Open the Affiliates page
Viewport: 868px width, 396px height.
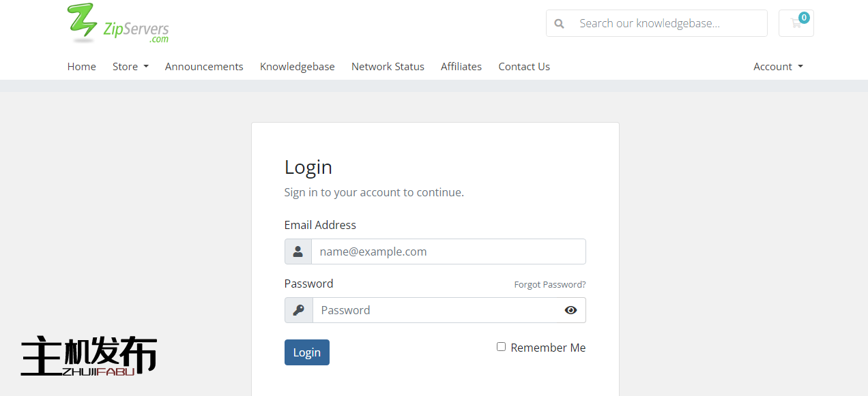(x=461, y=66)
